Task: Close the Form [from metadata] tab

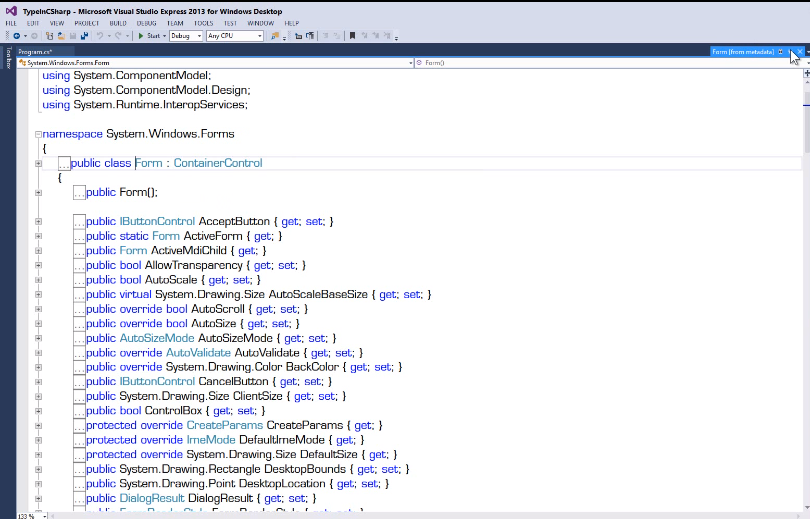Action: pyautogui.click(x=800, y=52)
